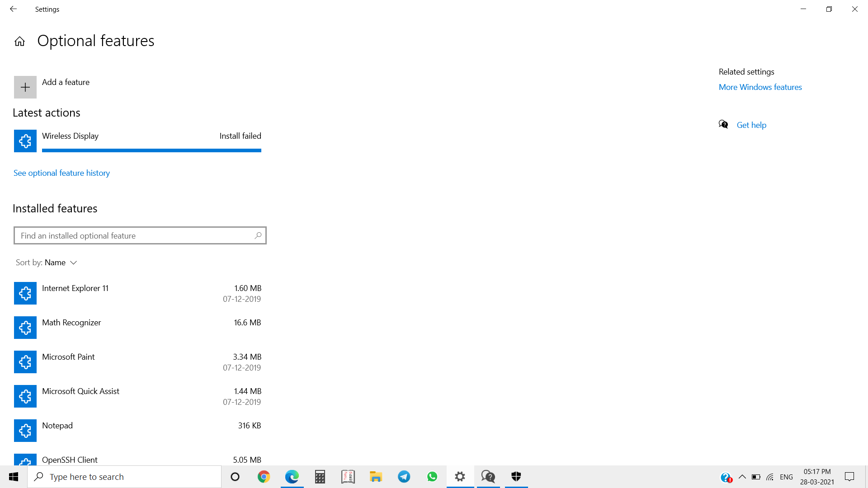
Task: Select the Internet Explorer 11 row text
Action: [75, 288]
